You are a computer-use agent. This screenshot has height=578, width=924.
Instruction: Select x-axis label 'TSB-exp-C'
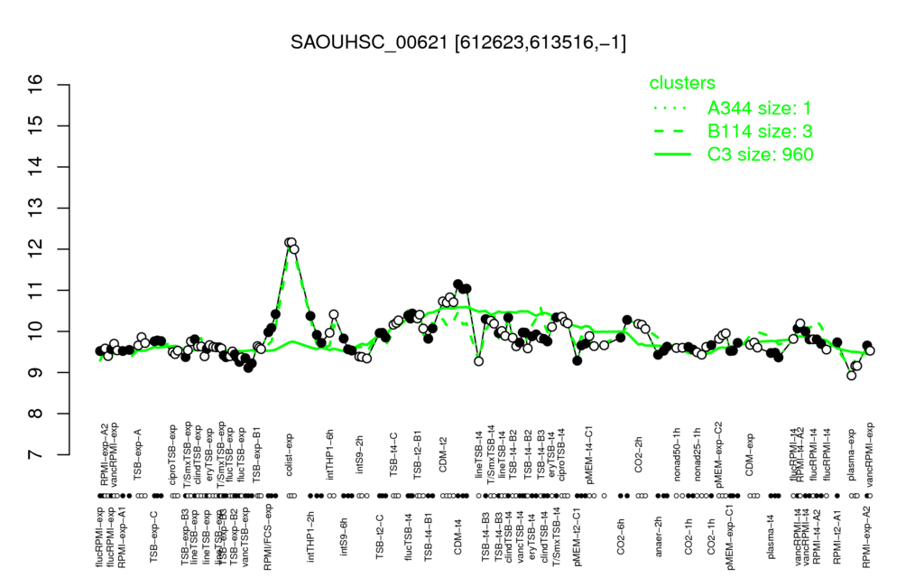pyautogui.click(x=153, y=536)
